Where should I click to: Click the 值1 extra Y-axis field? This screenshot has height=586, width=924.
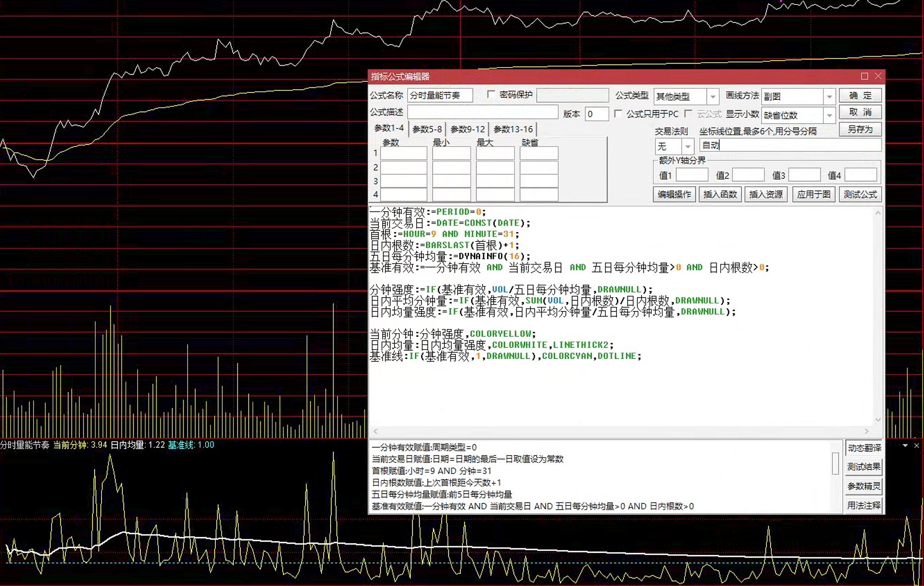point(691,175)
